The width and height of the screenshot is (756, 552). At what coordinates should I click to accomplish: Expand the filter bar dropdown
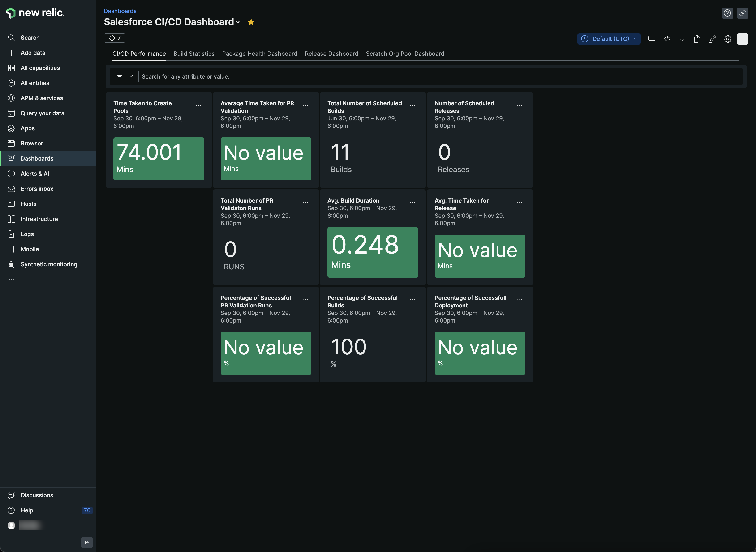click(x=124, y=76)
